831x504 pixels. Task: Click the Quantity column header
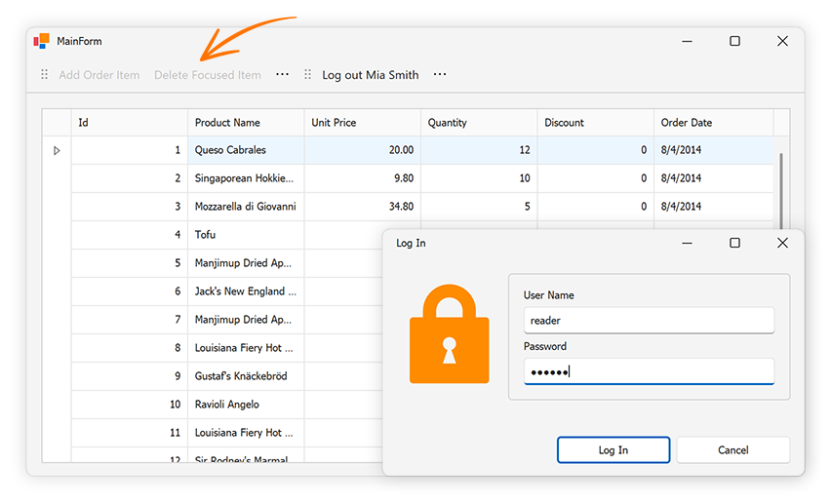pyautogui.click(x=479, y=123)
